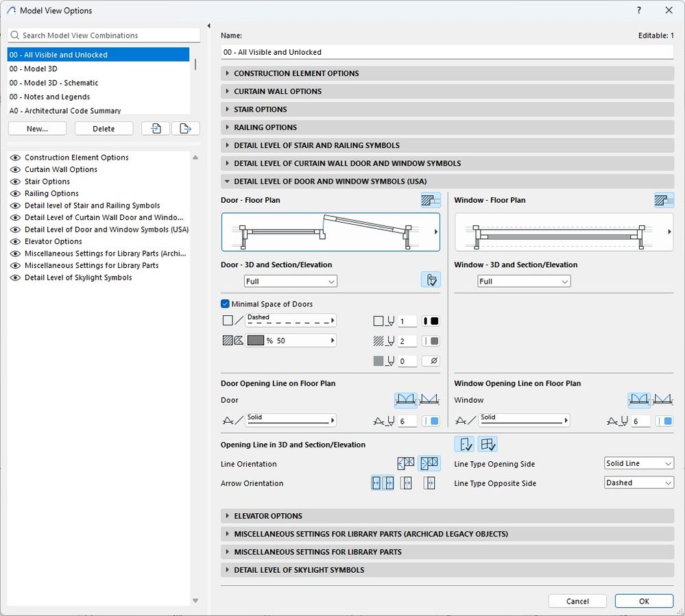Screen dimensions: 685x616
Task: Toggle the window opening line icon for 3D
Action: pyautogui.click(x=488, y=445)
